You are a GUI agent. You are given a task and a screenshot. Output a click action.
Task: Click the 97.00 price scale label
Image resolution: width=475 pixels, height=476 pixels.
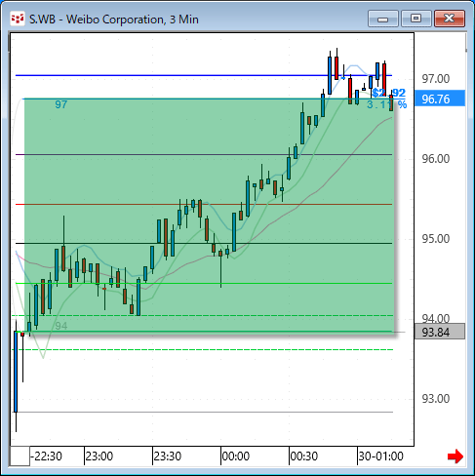[x=436, y=79]
